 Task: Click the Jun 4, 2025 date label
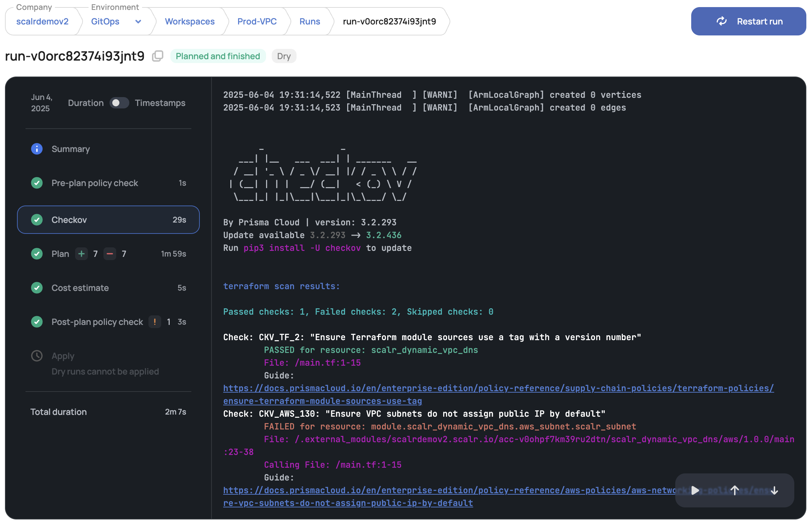pos(42,103)
